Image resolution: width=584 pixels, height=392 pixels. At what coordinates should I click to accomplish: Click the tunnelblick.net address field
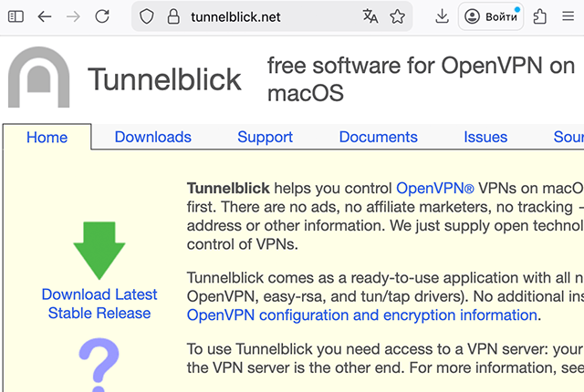(x=265, y=16)
